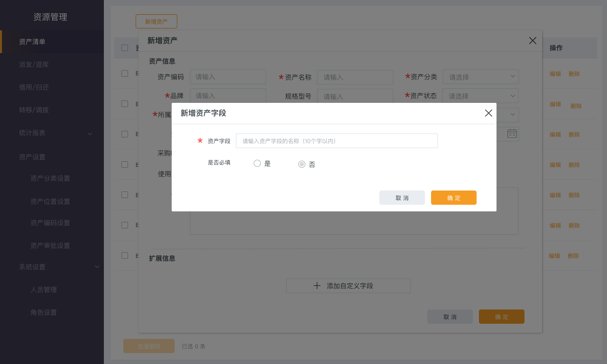The height and width of the screenshot is (364, 607).
Task: Expand the 统计报表 sidebar menu
Action: click(90, 133)
